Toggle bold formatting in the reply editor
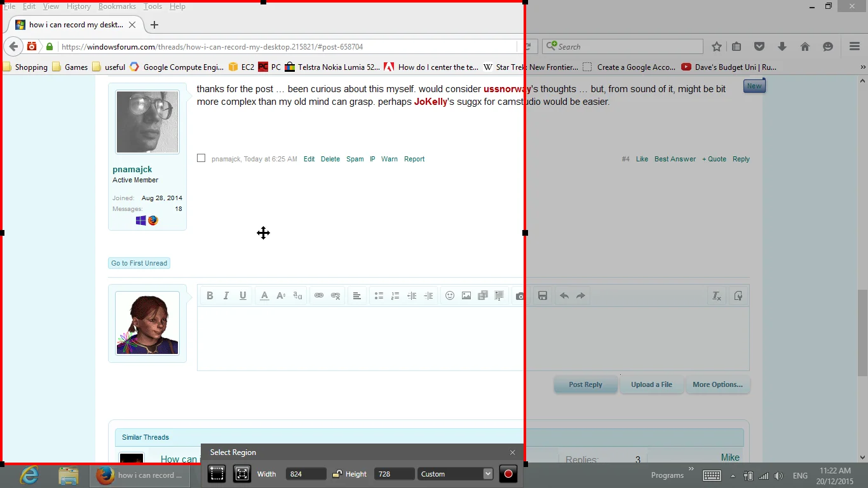868x488 pixels. coord(210,295)
